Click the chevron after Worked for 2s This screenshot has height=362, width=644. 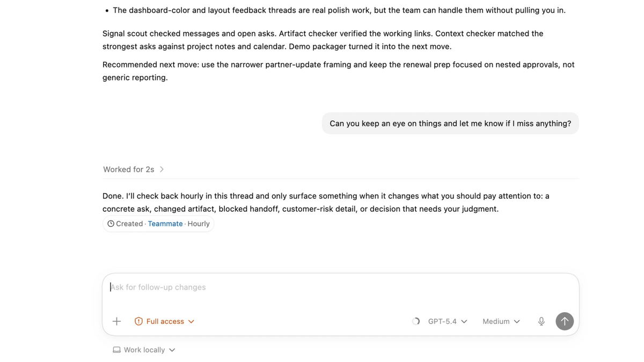162,169
